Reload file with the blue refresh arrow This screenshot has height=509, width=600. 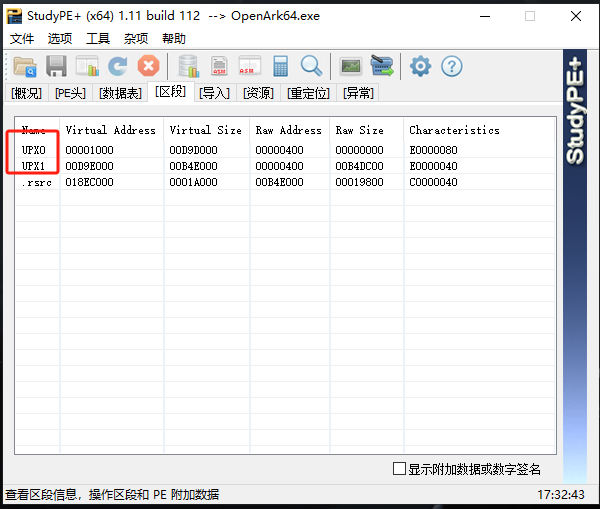pos(118,66)
